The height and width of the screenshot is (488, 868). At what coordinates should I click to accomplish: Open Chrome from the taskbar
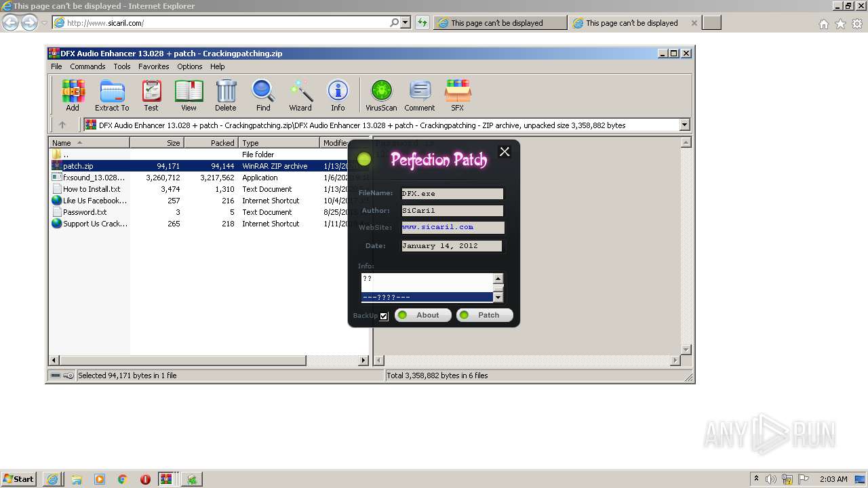click(x=122, y=479)
